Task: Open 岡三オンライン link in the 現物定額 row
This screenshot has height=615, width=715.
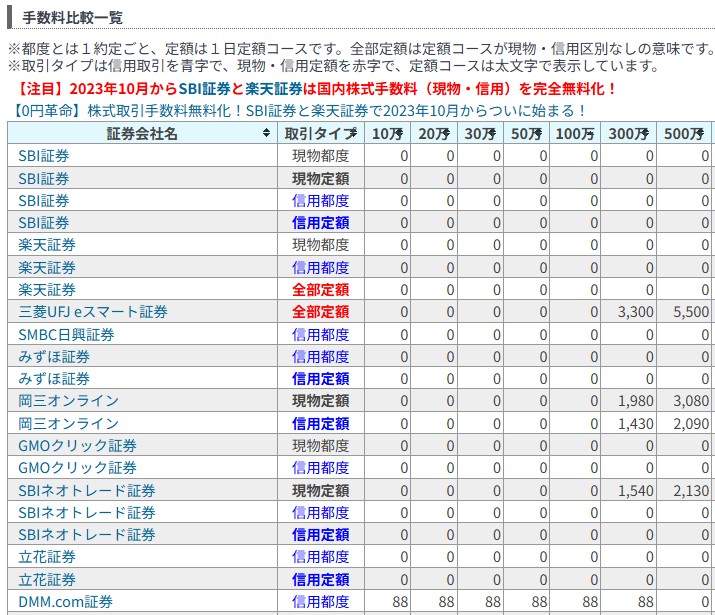Action: pyautogui.click(x=68, y=401)
